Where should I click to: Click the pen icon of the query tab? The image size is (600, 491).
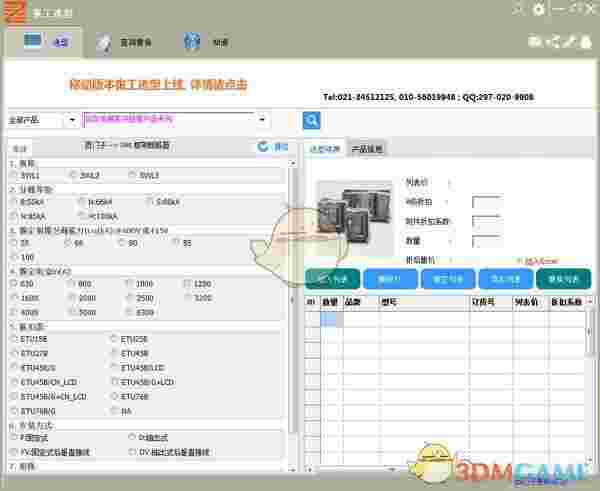click(x=104, y=43)
